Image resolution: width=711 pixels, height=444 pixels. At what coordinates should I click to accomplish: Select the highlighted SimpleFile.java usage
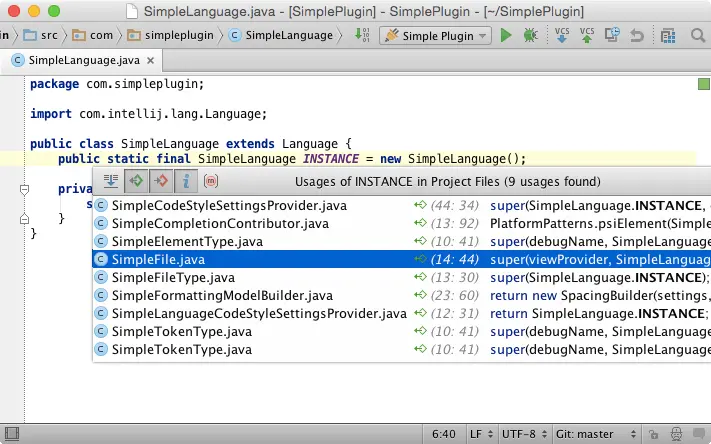point(402,259)
